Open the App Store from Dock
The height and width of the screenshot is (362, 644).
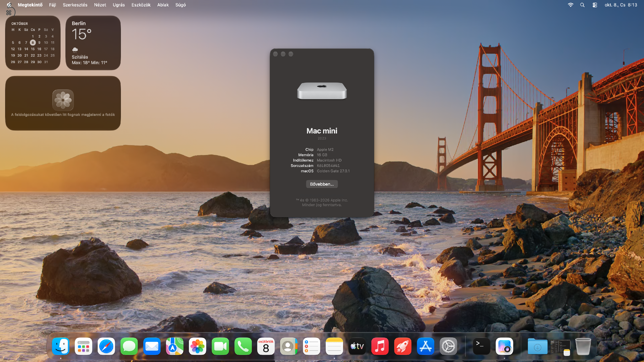[x=425, y=346]
